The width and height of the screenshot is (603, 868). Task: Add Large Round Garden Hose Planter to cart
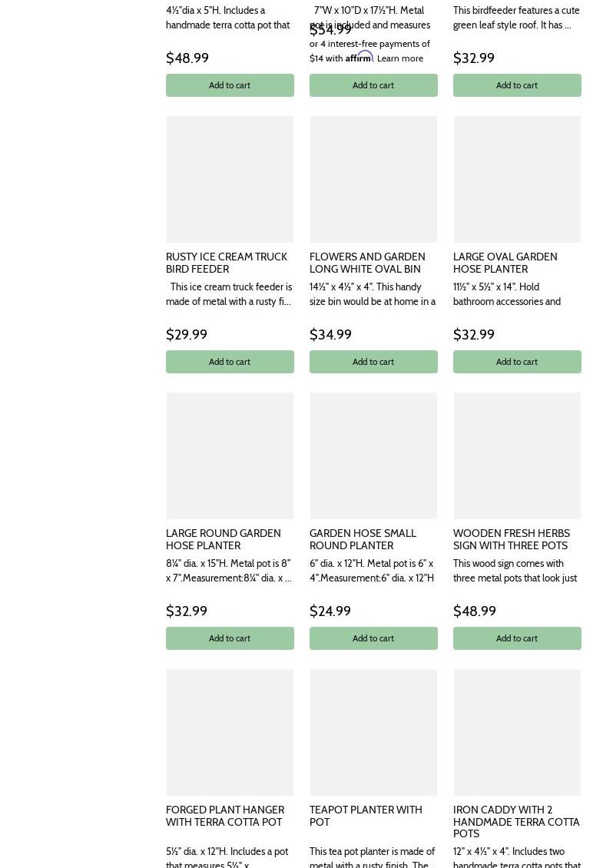click(230, 638)
